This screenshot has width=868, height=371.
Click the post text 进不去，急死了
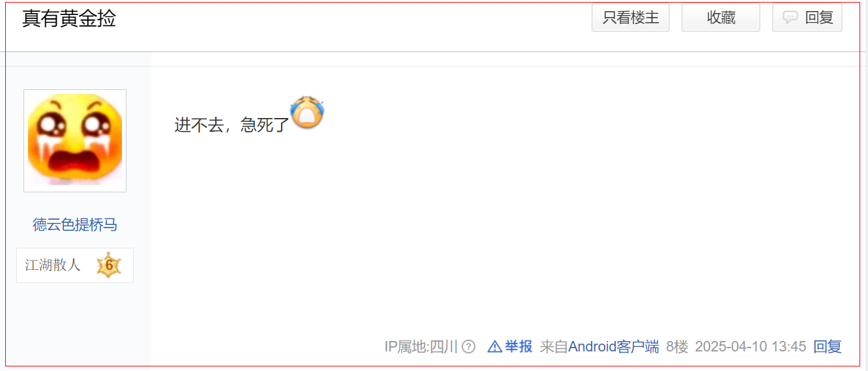pyautogui.click(x=232, y=125)
